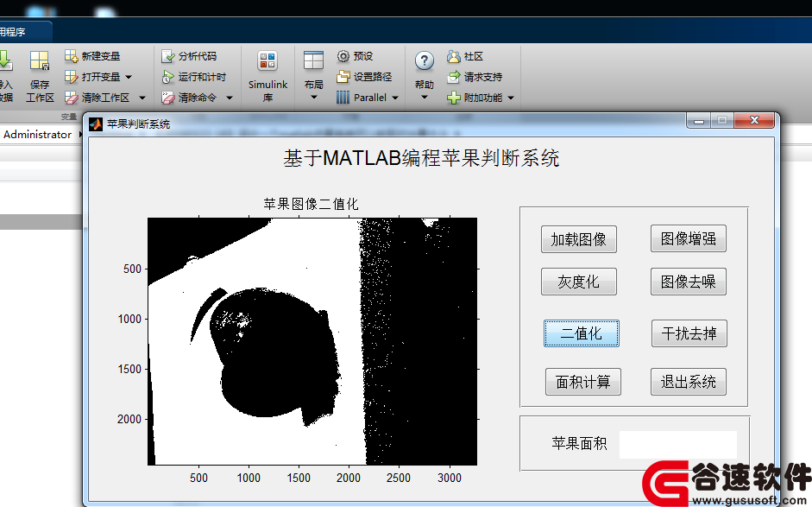This screenshot has height=507, width=812.
Task: Click the Administrator path segment
Action: pyautogui.click(x=37, y=134)
